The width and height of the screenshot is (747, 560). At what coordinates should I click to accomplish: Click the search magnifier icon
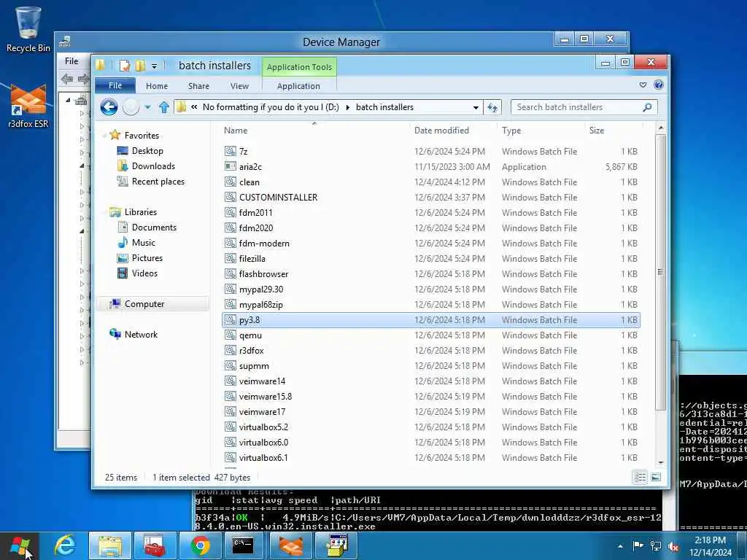click(647, 107)
